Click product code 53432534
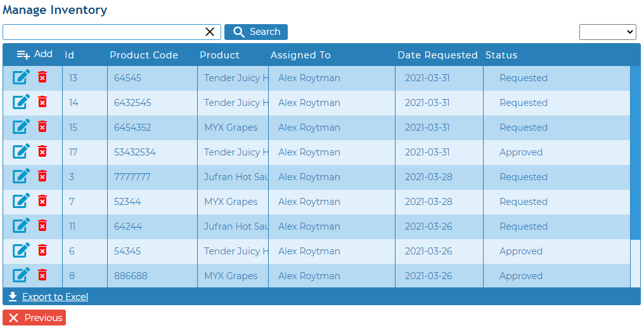 (135, 152)
